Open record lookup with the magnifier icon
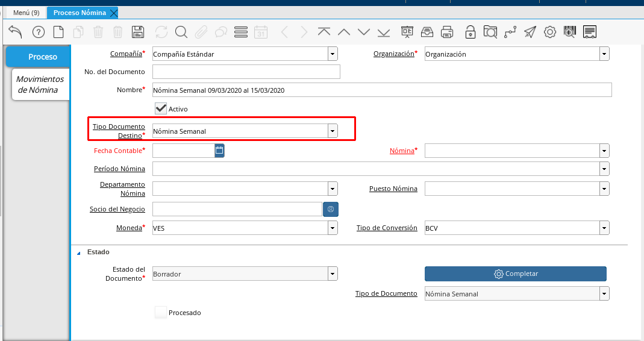Screen dimensions: 644x341 point(181,32)
